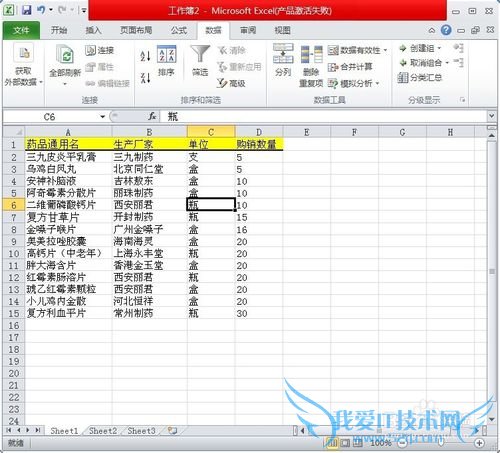Click first sheet navigation arrow
The width and height of the screenshot is (500, 453).
(9, 430)
